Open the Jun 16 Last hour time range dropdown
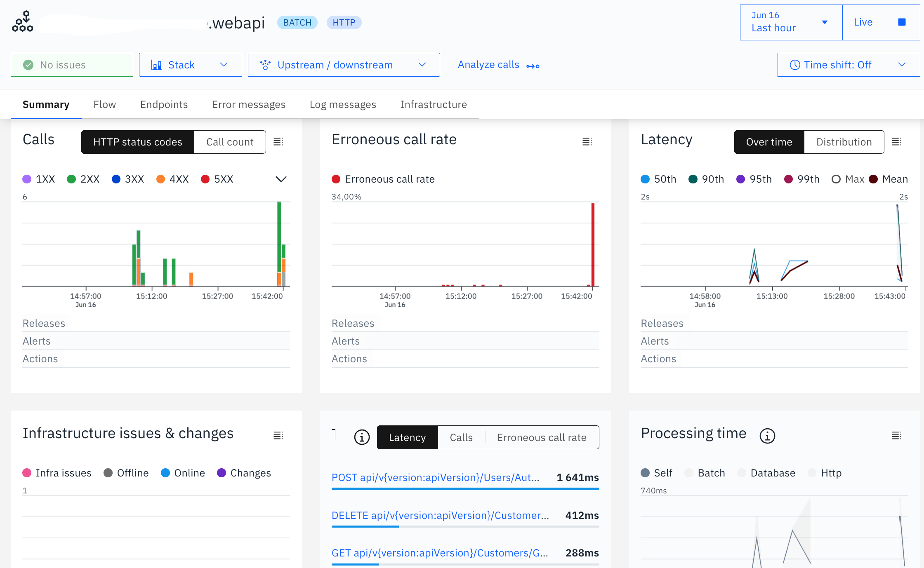Viewport: 924px width, 568px height. [x=791, y=22]
